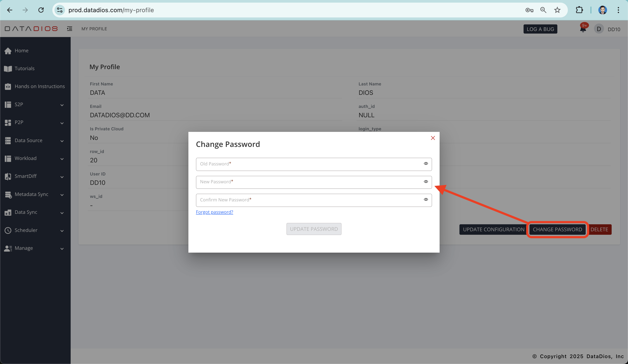This screenshot has width=628, height=364.
Task: Toggle New Password visibility eye
Action: 426,182
